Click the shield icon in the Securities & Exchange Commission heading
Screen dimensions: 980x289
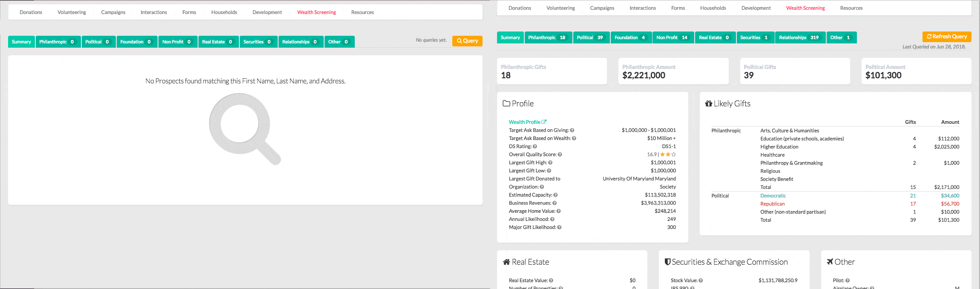(668, 262)
